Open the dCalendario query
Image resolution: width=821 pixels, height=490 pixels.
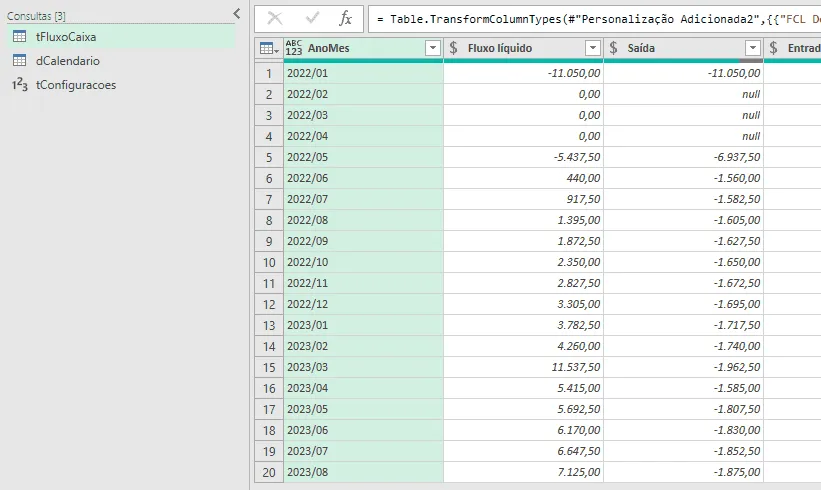120,61
